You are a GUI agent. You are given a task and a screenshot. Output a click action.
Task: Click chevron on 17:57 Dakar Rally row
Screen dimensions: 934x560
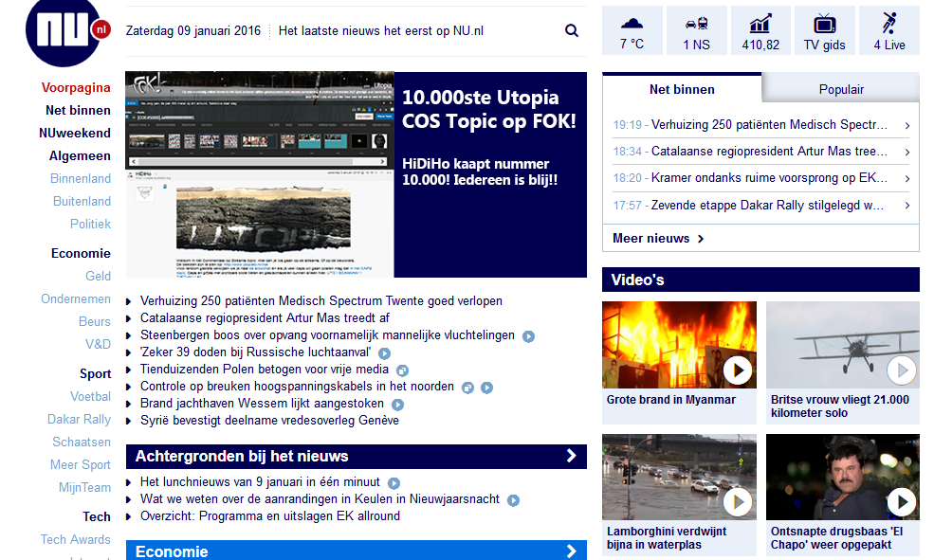click(907, 206)
